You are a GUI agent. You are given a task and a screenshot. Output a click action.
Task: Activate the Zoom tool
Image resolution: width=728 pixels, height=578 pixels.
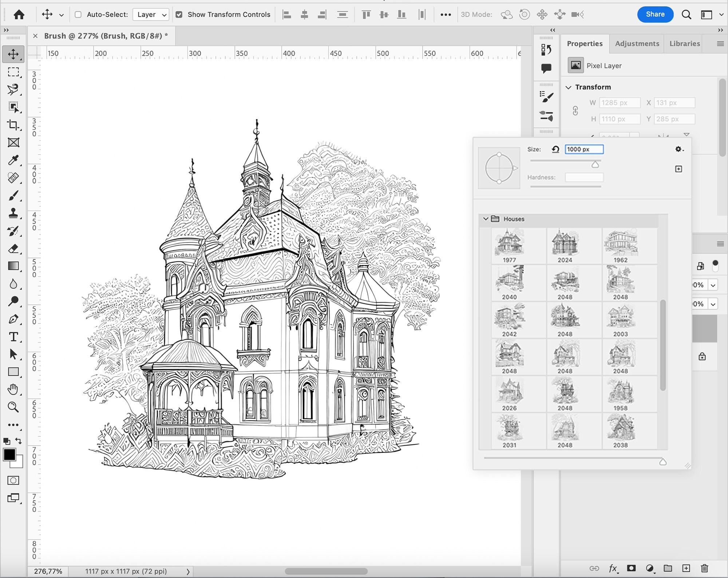[x=14, y=407]
